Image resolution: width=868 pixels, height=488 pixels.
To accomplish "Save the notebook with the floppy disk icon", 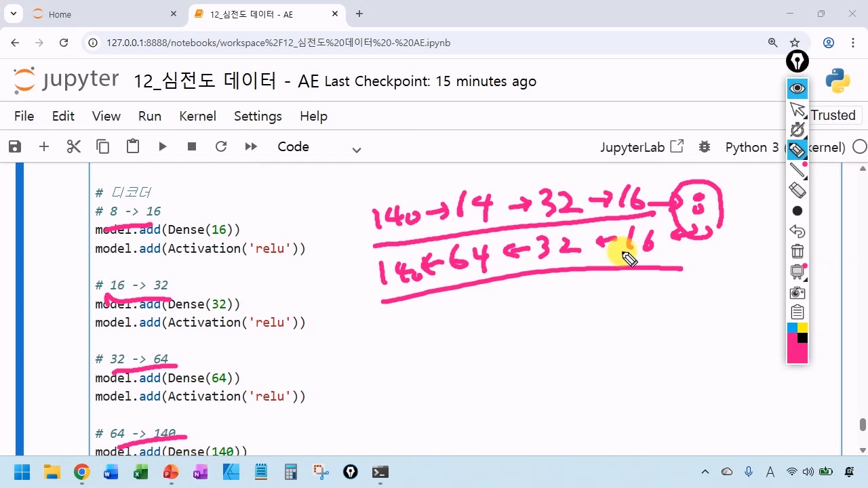I will point(14,146).
